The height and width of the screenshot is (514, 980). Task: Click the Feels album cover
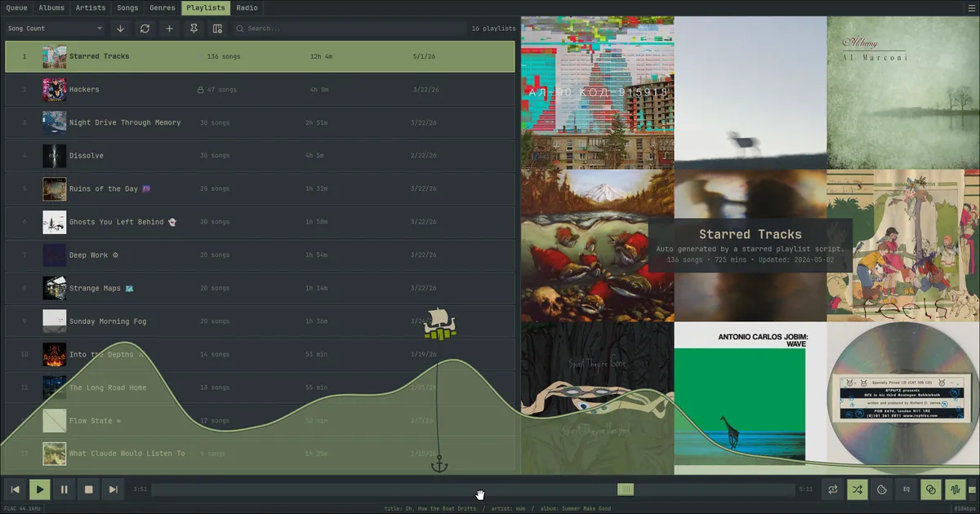[x=903, y=246]
